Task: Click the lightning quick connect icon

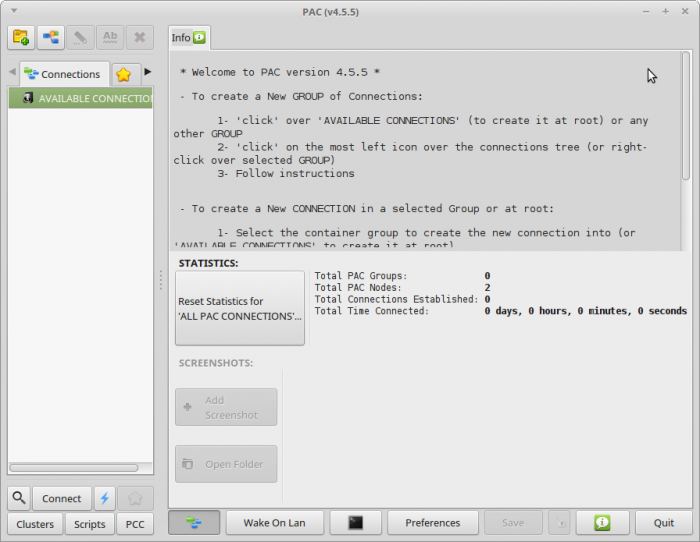Action: (x=104, y=498)
